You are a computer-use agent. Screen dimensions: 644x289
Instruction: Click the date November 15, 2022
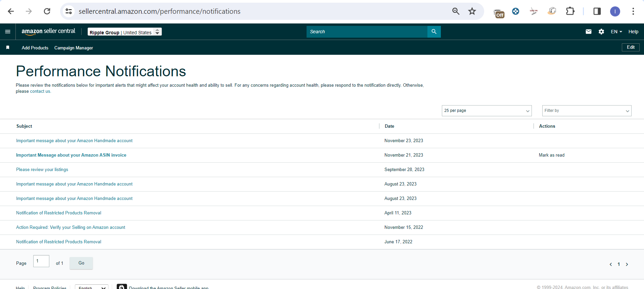pyautogui.click(x=404, y=228)
